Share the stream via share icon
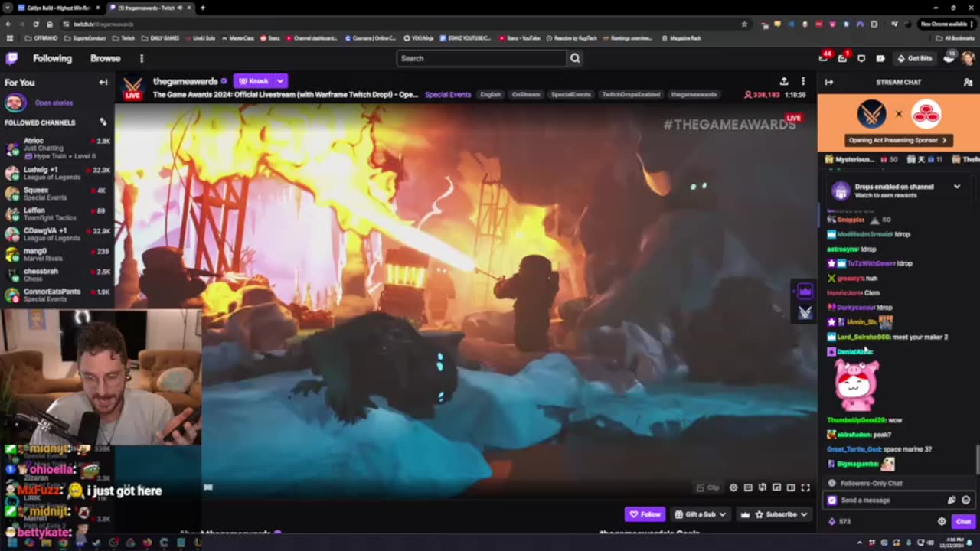The image size is (980, 551). click(x=784, y=81)
